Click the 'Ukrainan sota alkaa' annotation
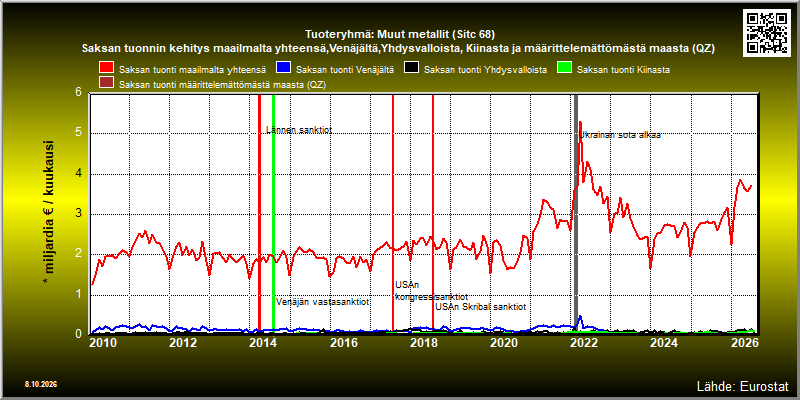The width and height of the screenshot is (800, 400). pos(620,135)
